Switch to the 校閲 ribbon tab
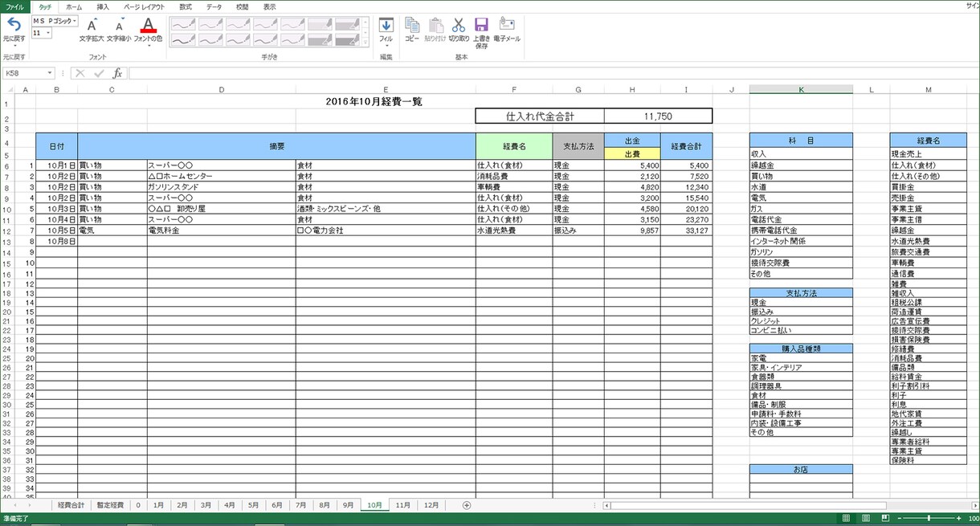The width and height of the screenshot is (980, 526). click(243, 6)
